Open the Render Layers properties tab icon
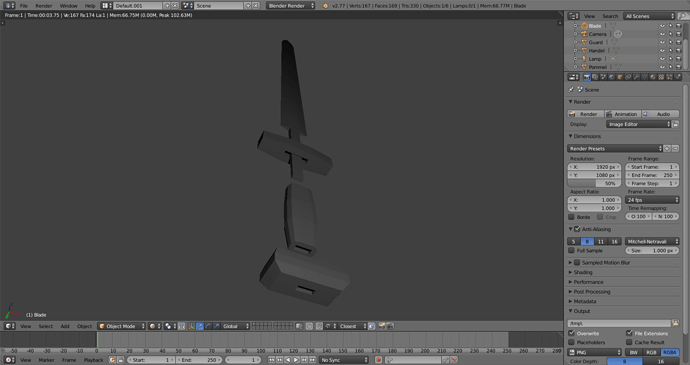This screenshot has width=690, height=365. tap(595, 77)
